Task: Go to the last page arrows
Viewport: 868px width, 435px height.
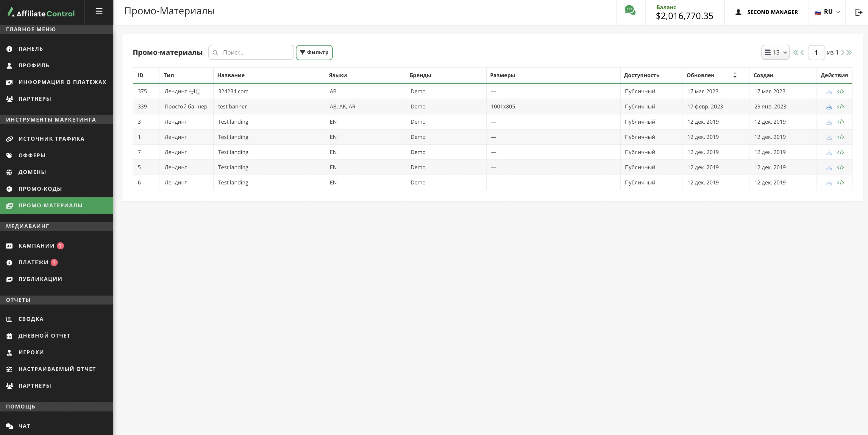Action: [x=849, y=53]
